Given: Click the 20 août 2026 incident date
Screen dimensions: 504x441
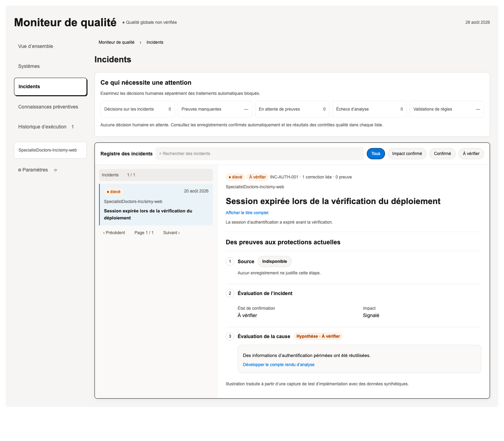Looking at the screenshot, I should click(196, 191).
